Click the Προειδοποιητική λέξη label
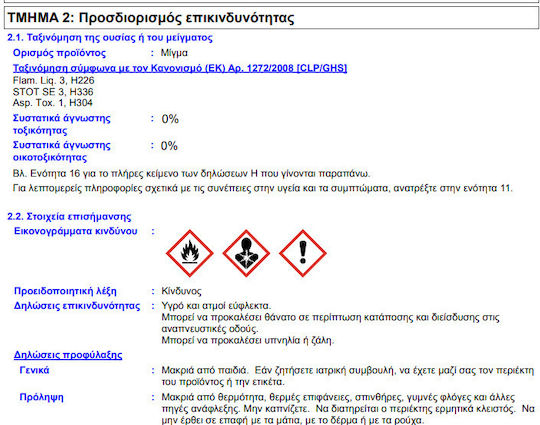540x425 pixels. click(65, 291)
